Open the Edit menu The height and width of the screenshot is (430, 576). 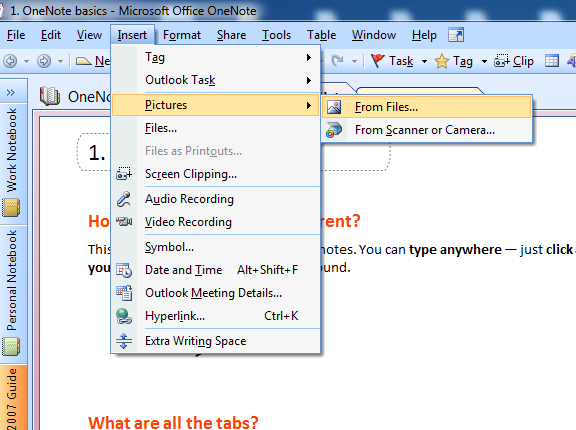point(51,35)
